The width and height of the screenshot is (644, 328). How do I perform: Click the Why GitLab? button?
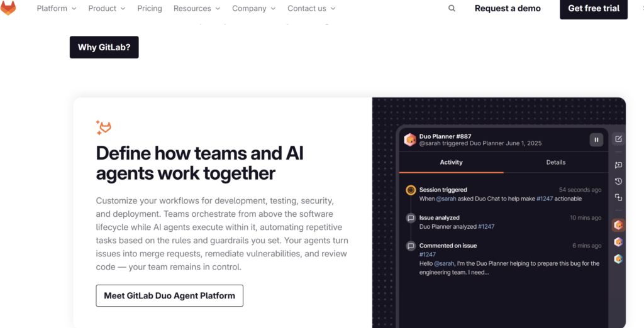(104, 47)
